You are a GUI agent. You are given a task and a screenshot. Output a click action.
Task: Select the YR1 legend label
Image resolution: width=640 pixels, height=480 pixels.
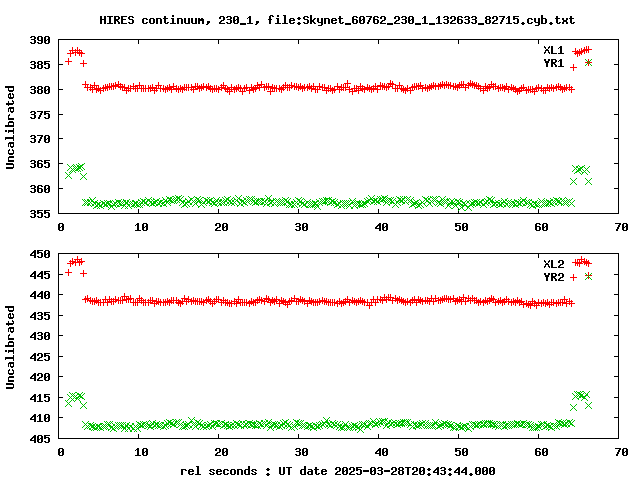tap(553, 63)
